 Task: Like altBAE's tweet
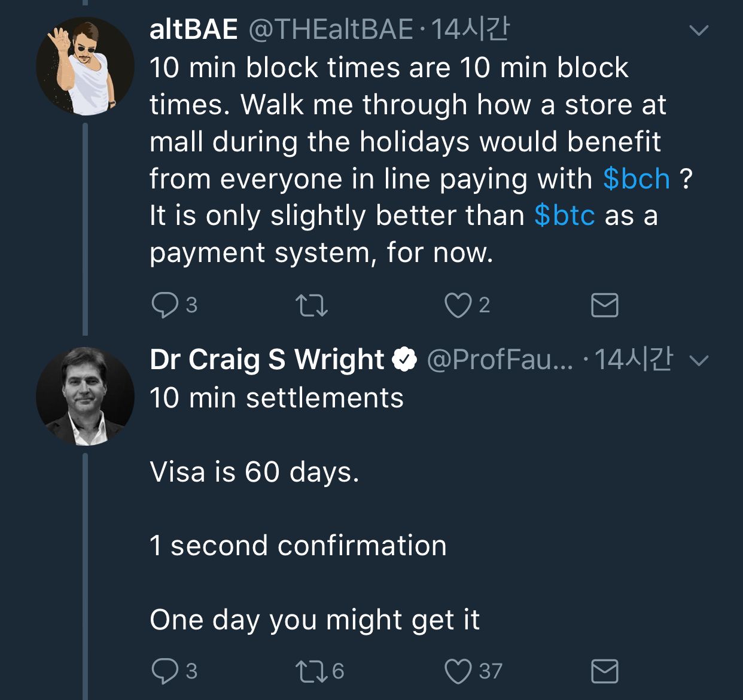(458, 305)
